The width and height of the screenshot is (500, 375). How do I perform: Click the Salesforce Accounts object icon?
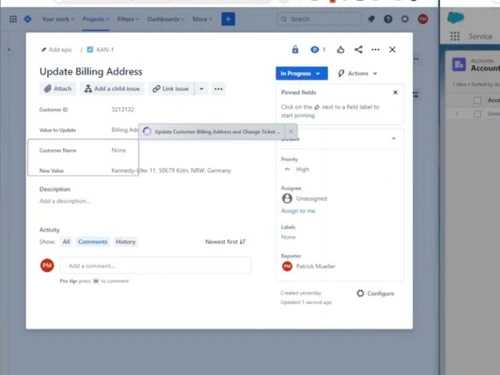459,64
